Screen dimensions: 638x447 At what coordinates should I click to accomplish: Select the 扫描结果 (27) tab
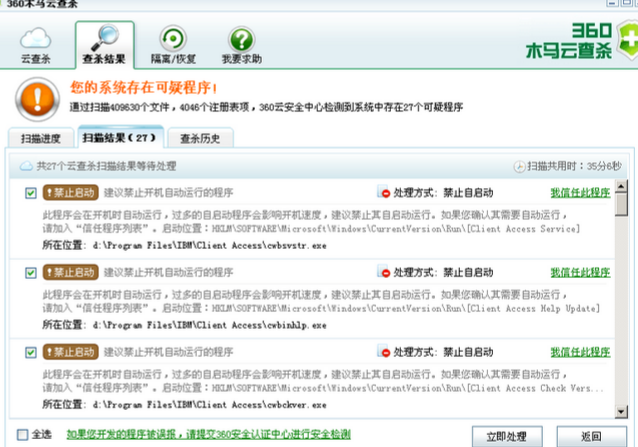(120, 137)
